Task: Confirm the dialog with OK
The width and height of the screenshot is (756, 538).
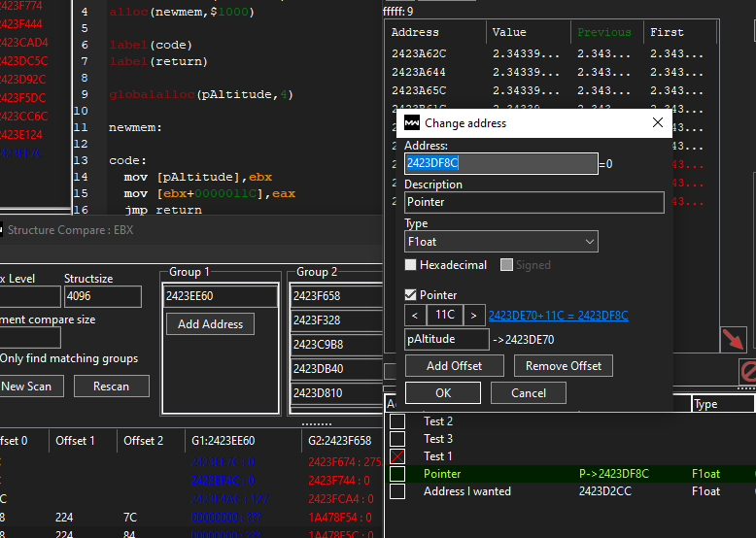Action: pyautogui.click(x=443, y=393)
